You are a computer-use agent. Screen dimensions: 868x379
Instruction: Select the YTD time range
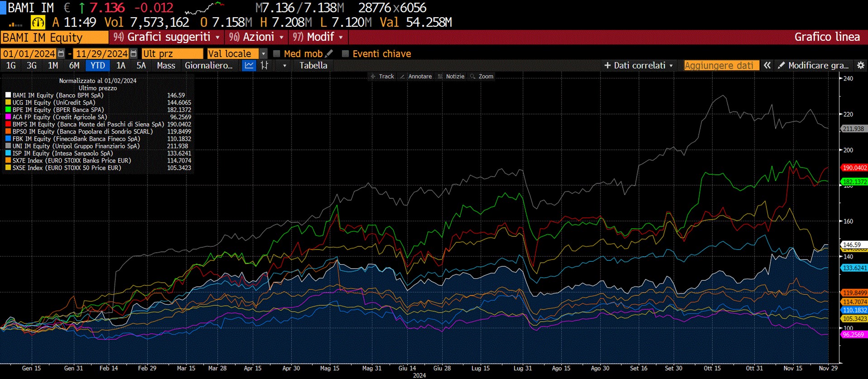pos(97,65)
